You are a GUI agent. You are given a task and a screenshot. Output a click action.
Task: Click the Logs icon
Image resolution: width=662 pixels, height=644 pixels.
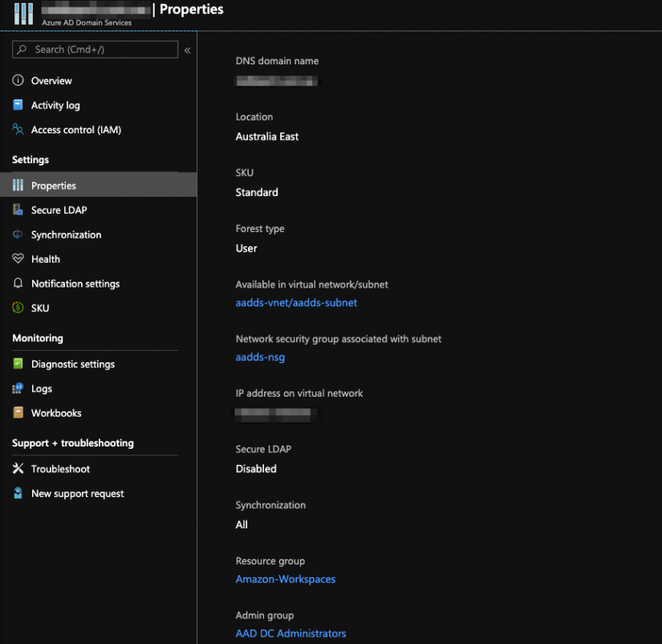18,388
